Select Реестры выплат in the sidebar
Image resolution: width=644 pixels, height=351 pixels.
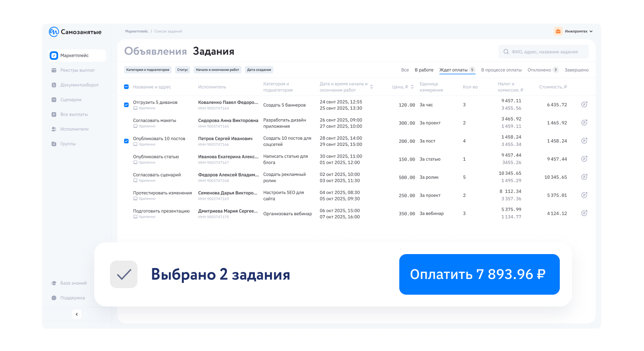pyautogui.click(x=72, y=70)
